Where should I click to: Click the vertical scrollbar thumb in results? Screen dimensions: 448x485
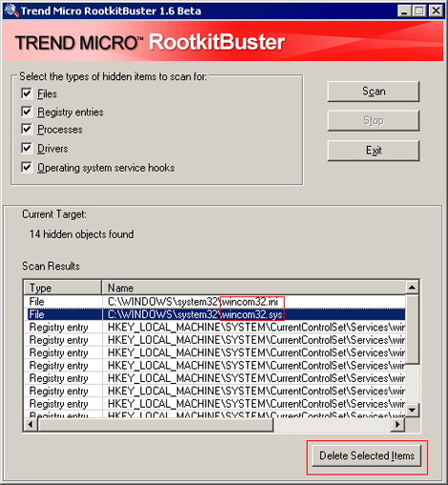[x=412, y=330]
